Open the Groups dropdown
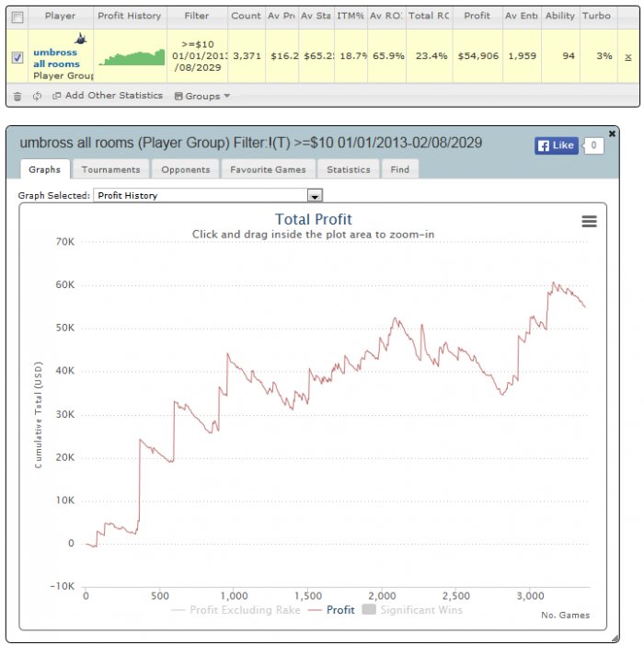This screenshot has height=645, width=644. (201, 97)
